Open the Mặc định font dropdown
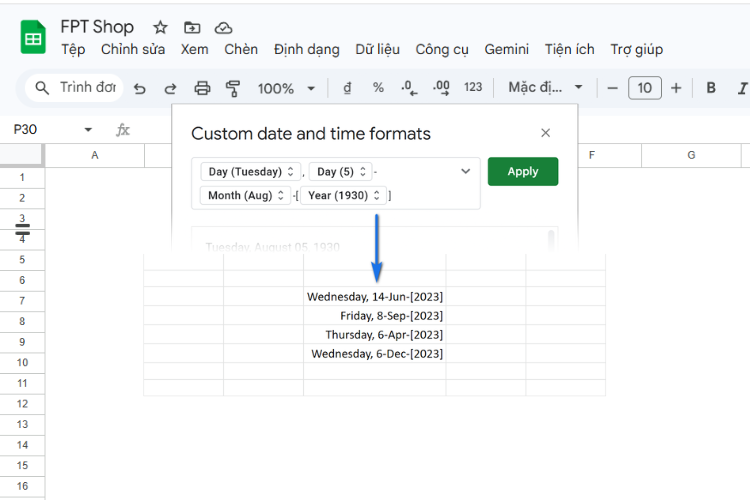The width and height of the screenshot is (750, 500). click(545, 88)
